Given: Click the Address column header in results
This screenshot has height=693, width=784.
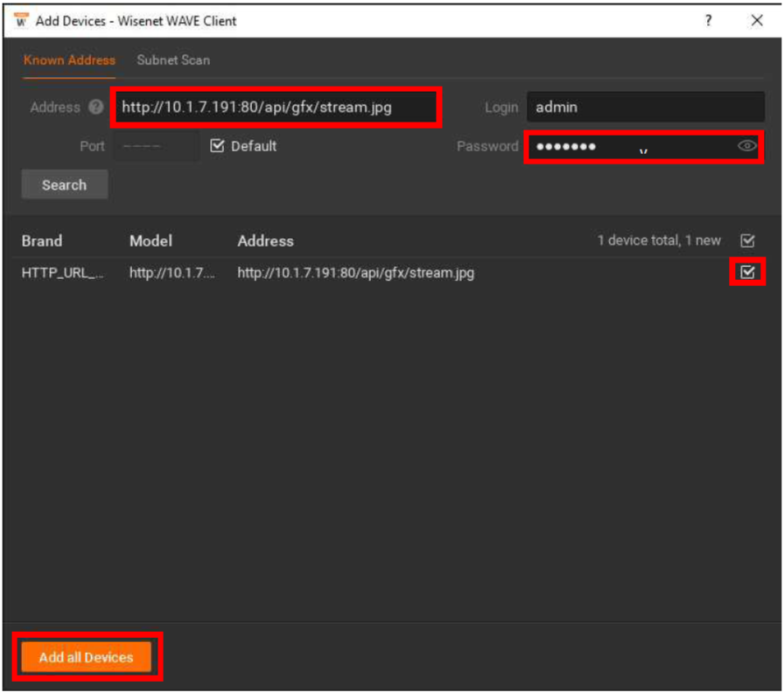Looking at the screenshot, I should click(x=265, y=241).
